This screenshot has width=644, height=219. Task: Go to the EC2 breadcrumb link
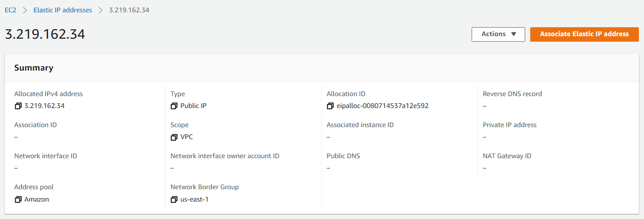point(11,10)
